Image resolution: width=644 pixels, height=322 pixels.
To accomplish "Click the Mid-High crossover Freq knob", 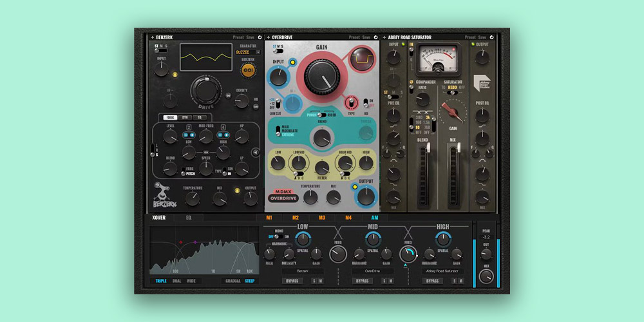I will pyautogui.click(x=408, y=254).
